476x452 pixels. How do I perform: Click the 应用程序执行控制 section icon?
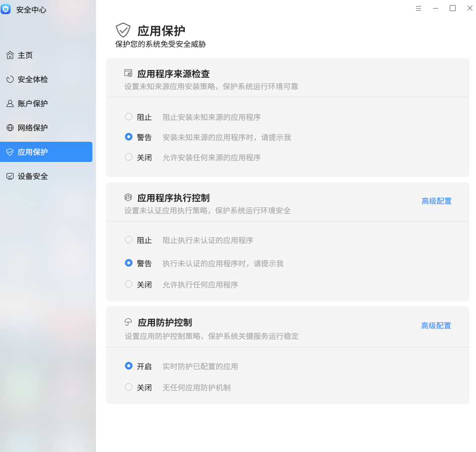coord(128,197)
